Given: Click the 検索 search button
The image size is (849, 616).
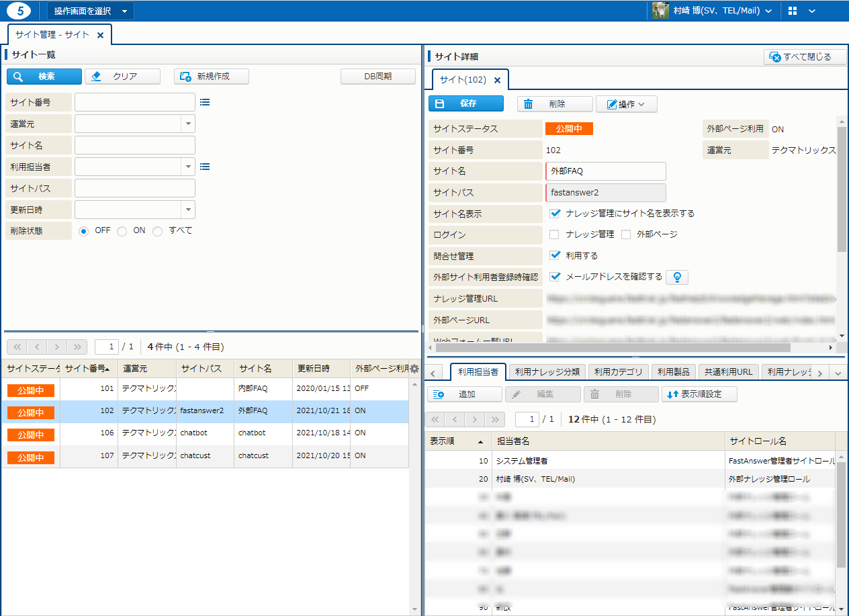Looking at the screenshot, I should [x=44, y=77].
